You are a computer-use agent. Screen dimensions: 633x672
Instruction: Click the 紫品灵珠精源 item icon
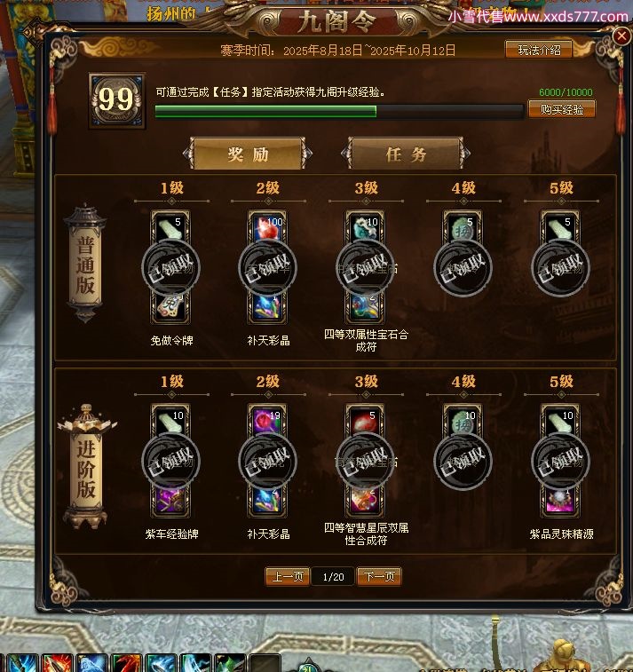tap(560, 501)
